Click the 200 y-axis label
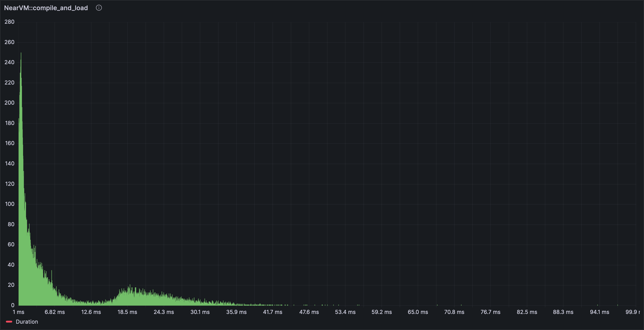 click(10, 103)
